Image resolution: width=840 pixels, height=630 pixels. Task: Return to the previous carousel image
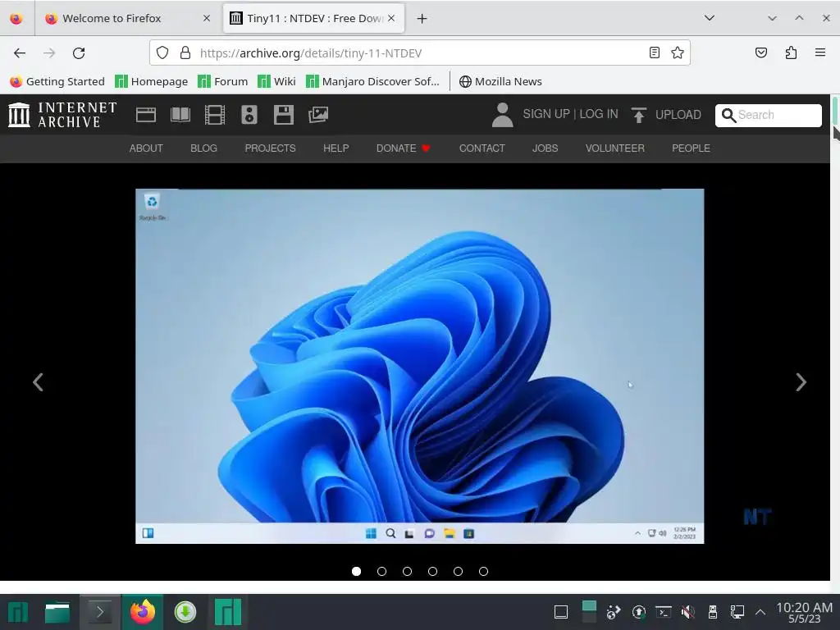pos(38,382)
